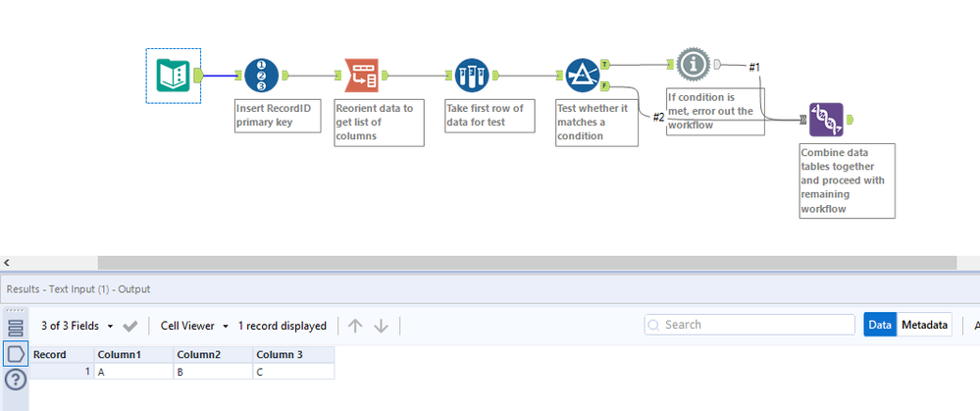This screenshot has height=411, width=980.
Task: Select the Filter tool icon
Action: 583,76
